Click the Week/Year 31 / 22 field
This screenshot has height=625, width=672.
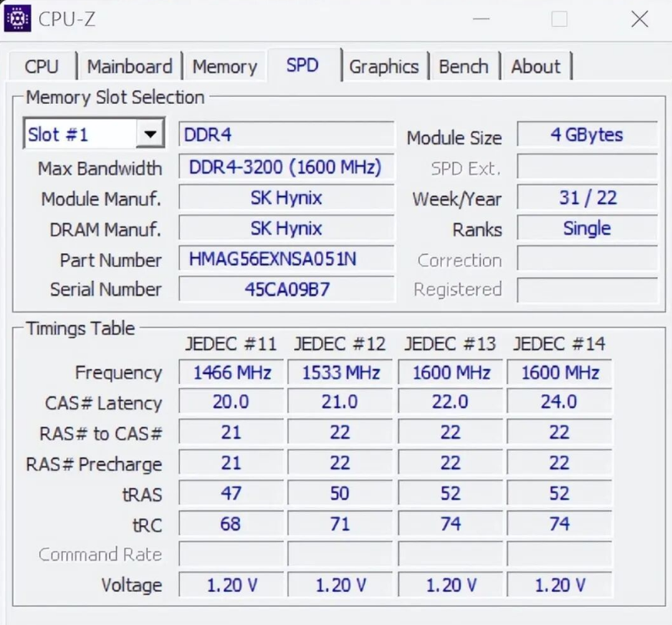(x=587, y=198)
